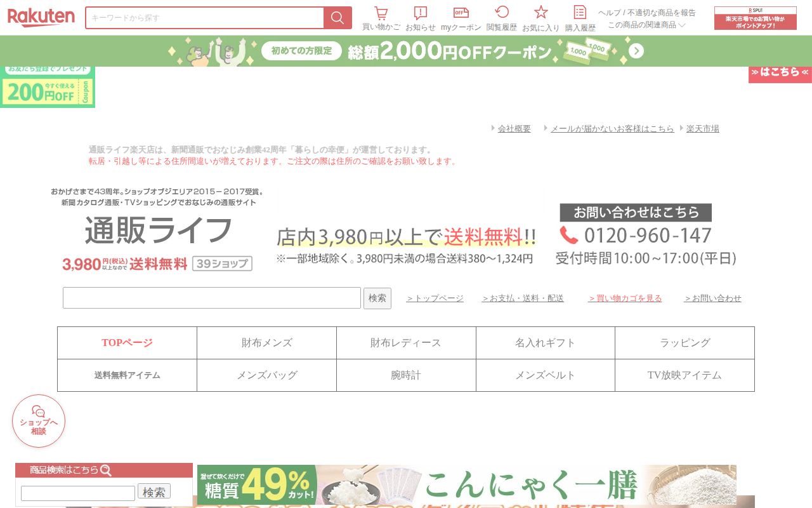
Task: Select the ラッピング menu item
Action: (685, 343)
